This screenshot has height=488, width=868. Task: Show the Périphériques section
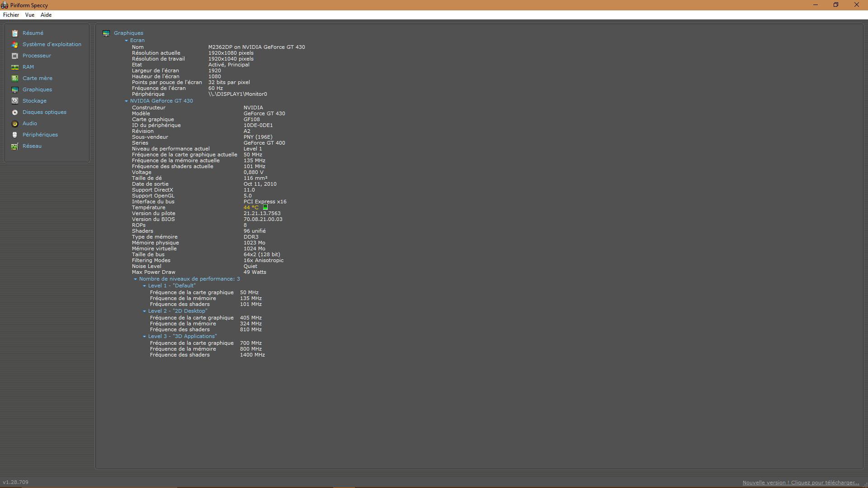[40, 135]
